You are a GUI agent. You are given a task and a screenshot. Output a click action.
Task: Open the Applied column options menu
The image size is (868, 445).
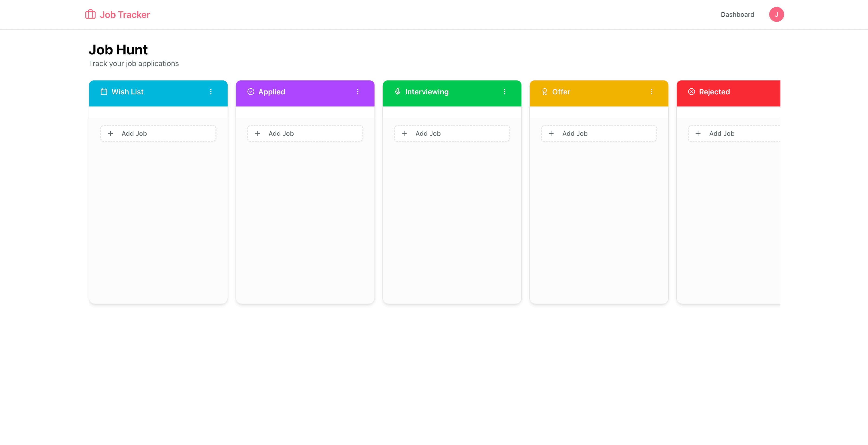[358, 91]
